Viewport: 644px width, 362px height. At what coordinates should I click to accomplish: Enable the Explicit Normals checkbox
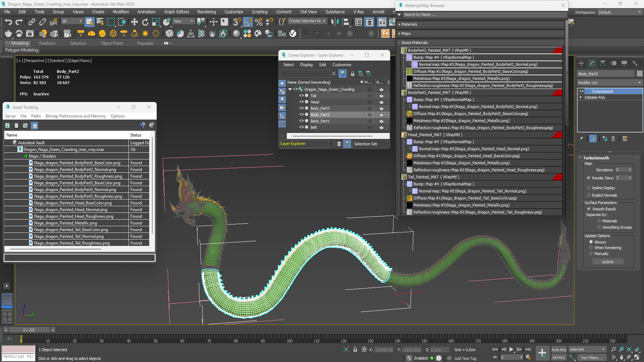coord(589,195)
